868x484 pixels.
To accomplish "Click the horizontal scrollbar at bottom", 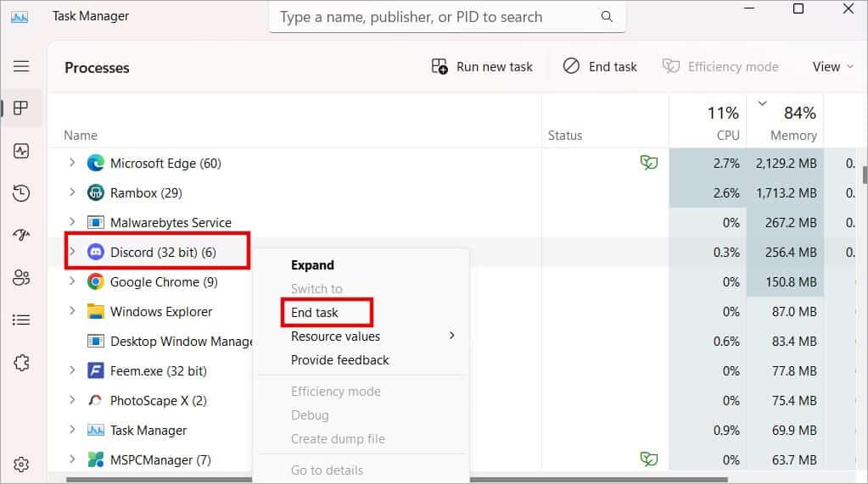I will click(396, 480).
